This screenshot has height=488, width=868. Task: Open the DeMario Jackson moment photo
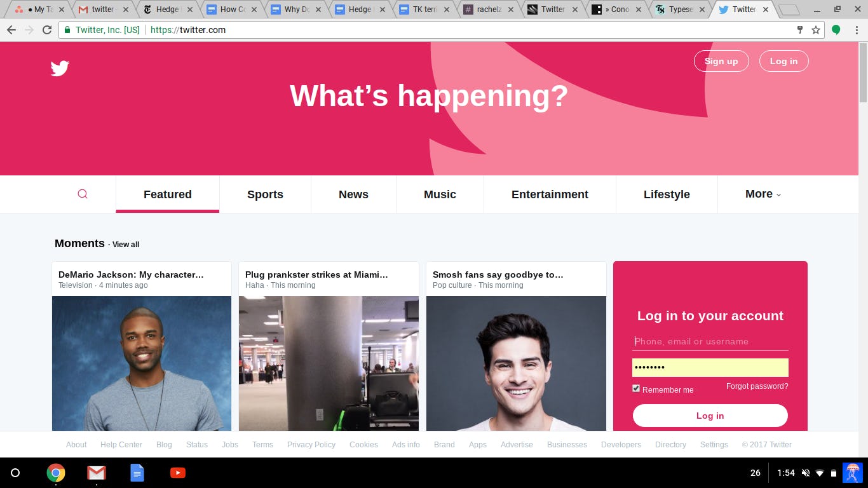pos(142,363)
